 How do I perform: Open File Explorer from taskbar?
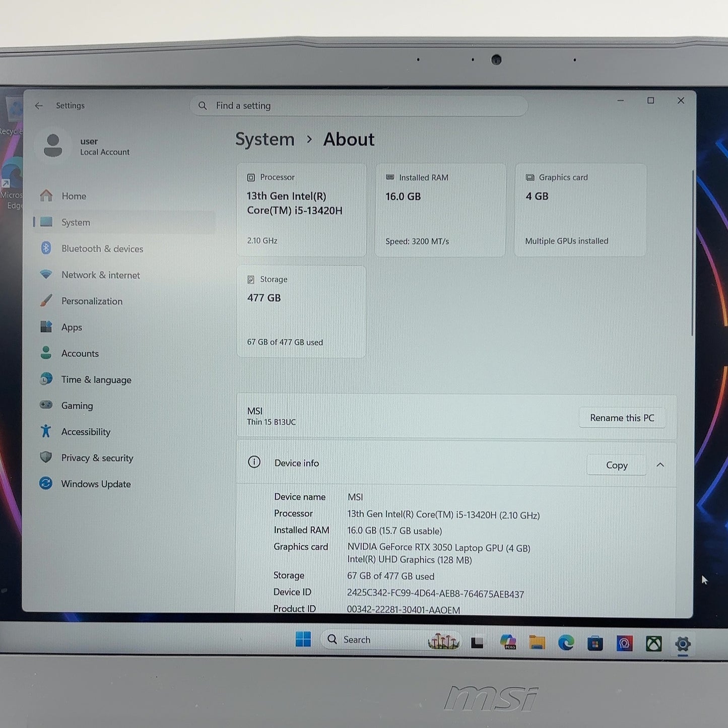tap(537, 642)
